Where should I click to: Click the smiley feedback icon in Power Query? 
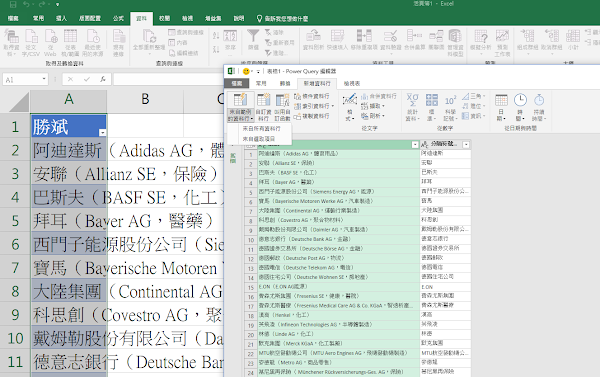pyautogui.click(x=246, y=71)
